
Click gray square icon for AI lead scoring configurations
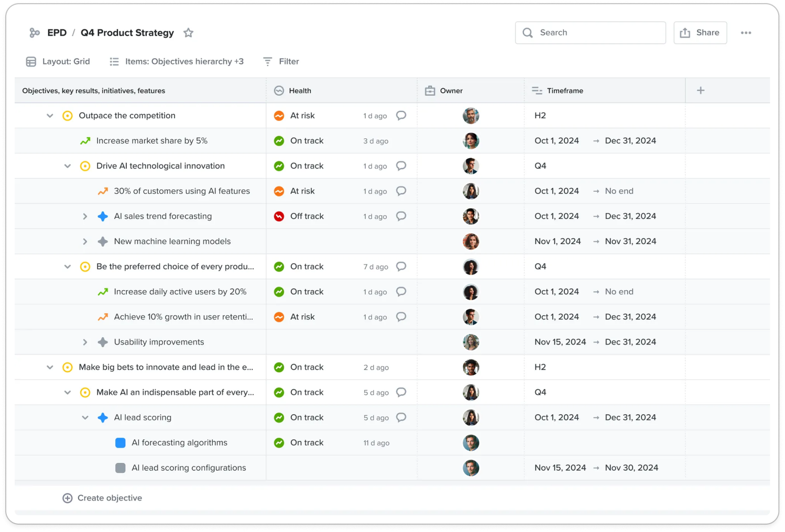click(120, 468)
